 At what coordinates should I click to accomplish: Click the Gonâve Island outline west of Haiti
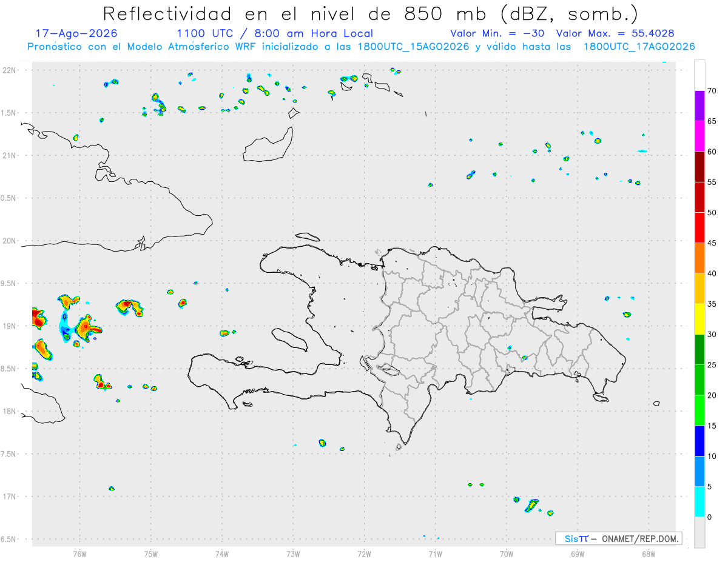[289, 340]
